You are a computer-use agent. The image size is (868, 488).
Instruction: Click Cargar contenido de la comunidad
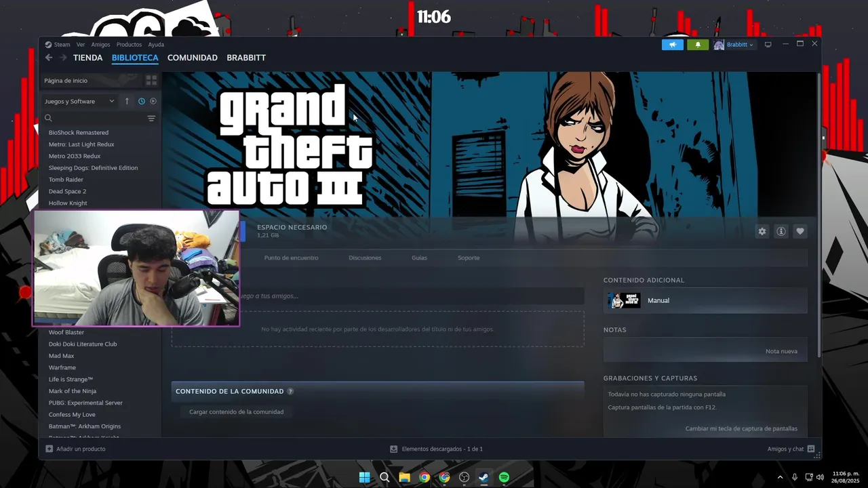pos(236,411)
